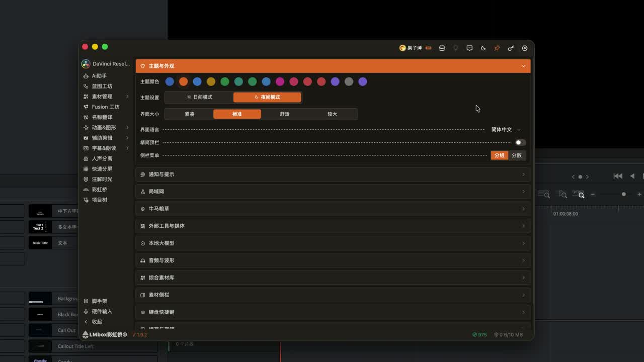Image resolution: width=644 pixels, height=362 pixels.
Task: Open the 简体中文 language dropdown
Action: pyautogui.click(x=506, y=130)
